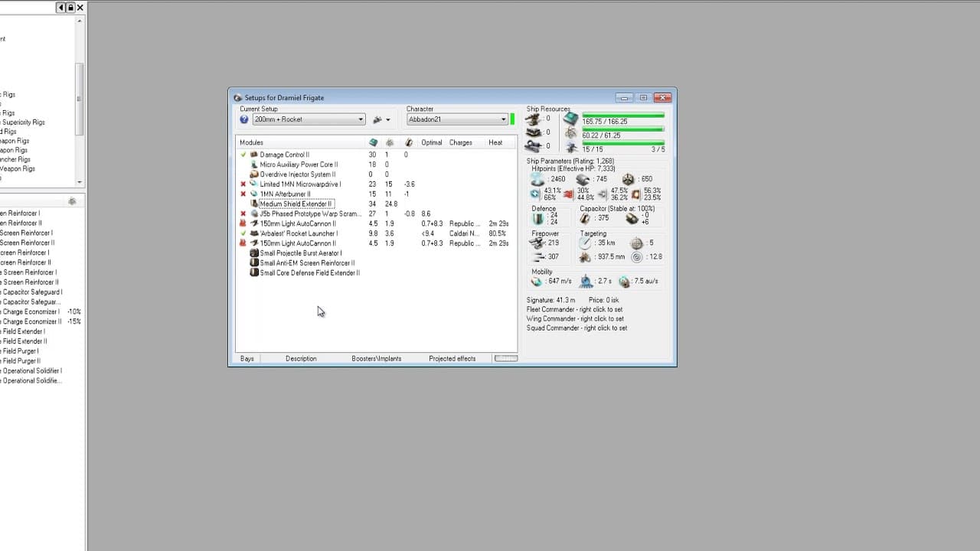Click the turret hardpoints icon in Ship Resources
Viewport: 980px width, 551px height.
pos(534,119)
